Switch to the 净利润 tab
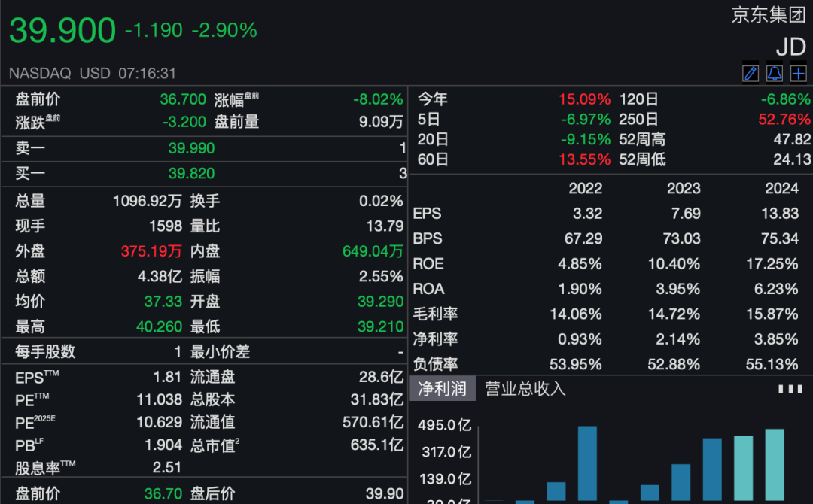 (443, 389)
